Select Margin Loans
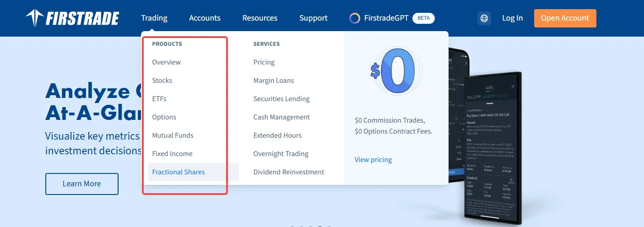Screen dimensions: 644x227 click(274, 81)
